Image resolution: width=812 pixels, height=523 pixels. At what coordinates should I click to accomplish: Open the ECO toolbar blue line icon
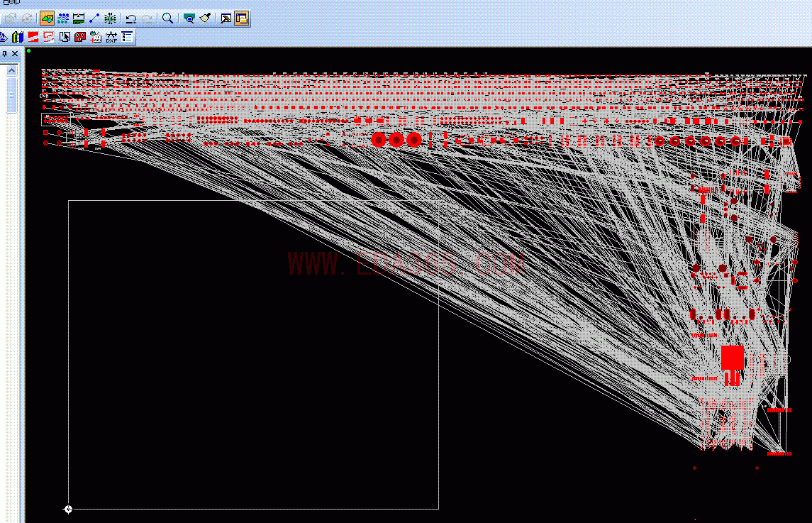[94, 18]
